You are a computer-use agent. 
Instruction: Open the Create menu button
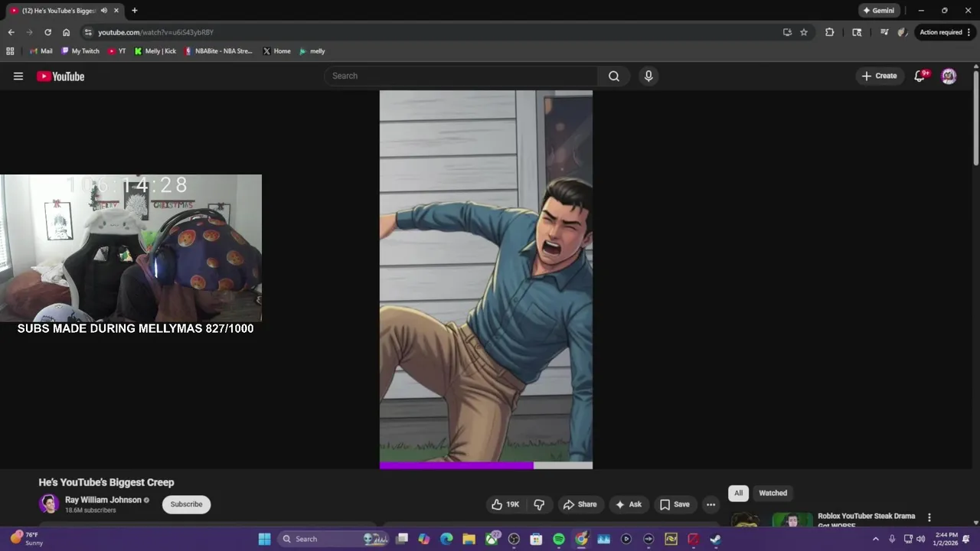coord(879,76)
